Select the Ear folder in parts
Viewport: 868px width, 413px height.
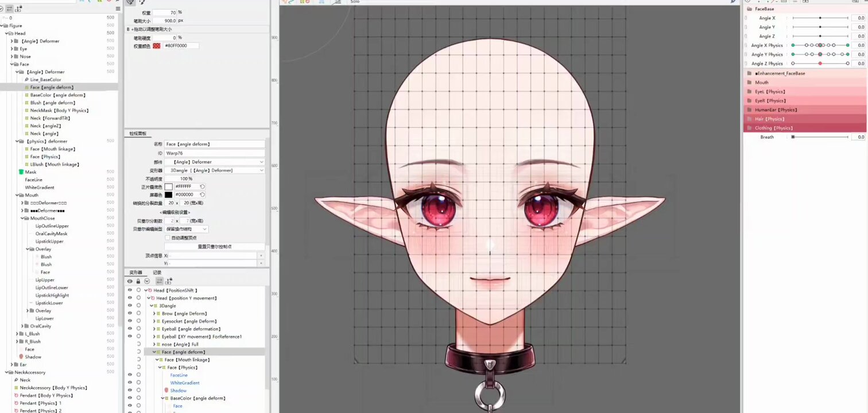(23, 364)
